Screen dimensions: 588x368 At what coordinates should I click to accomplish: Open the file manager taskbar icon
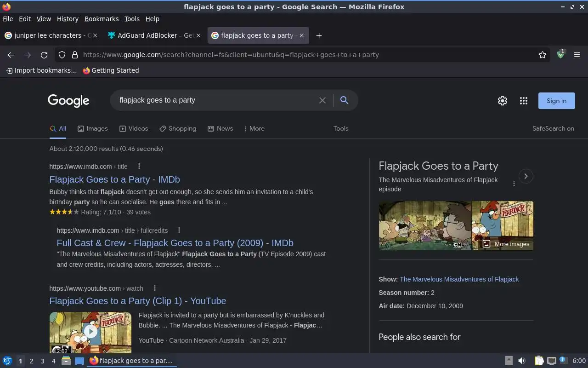[66, 361]
